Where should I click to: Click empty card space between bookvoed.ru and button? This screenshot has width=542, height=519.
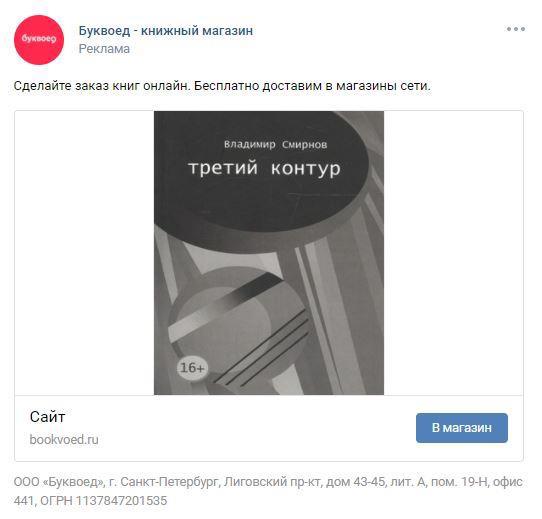click(x=256, y=429)
